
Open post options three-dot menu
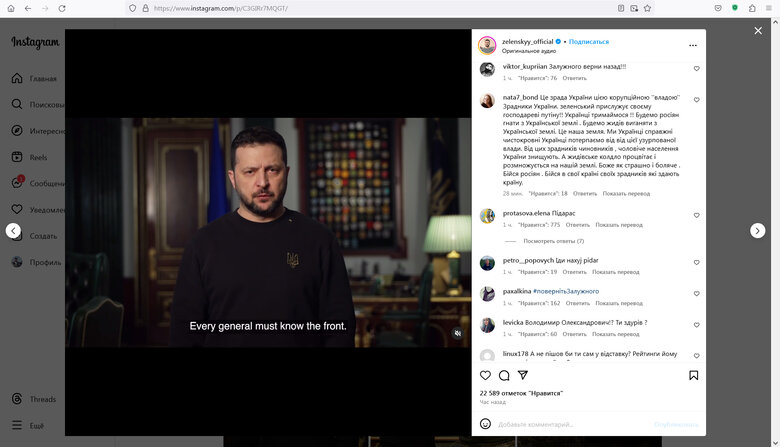pyautogui.click(x=693, y=45)
